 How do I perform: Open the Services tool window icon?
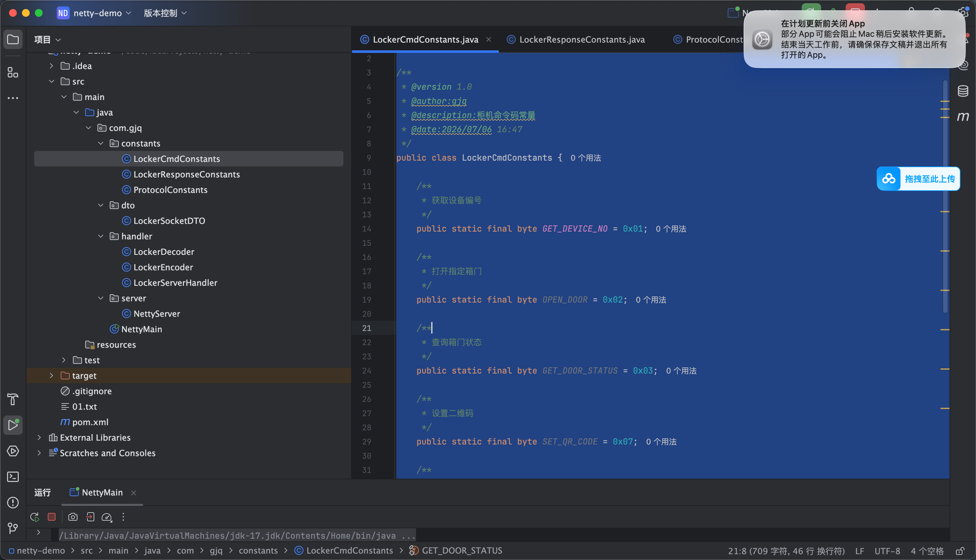tap(13, 451)
